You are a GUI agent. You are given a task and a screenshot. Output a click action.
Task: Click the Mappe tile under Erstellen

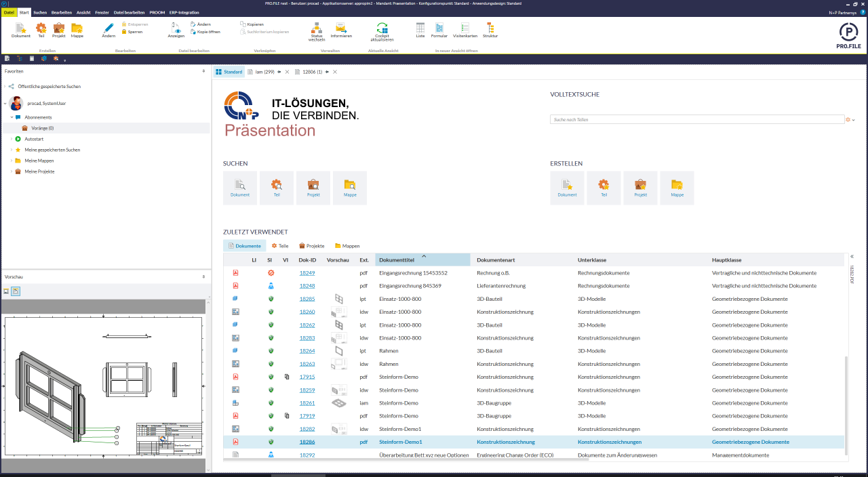pos(677,188)
